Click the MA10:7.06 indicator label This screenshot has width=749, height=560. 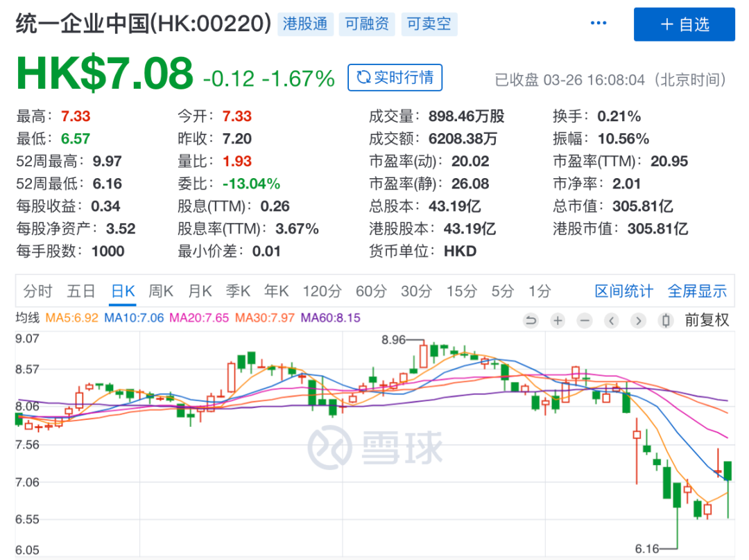(x=134, y=318)
